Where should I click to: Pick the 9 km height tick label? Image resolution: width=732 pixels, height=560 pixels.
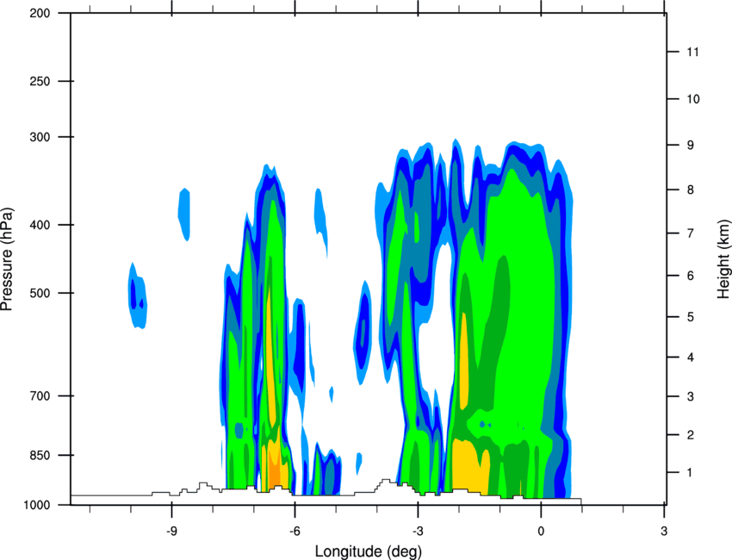coord(691,146)
